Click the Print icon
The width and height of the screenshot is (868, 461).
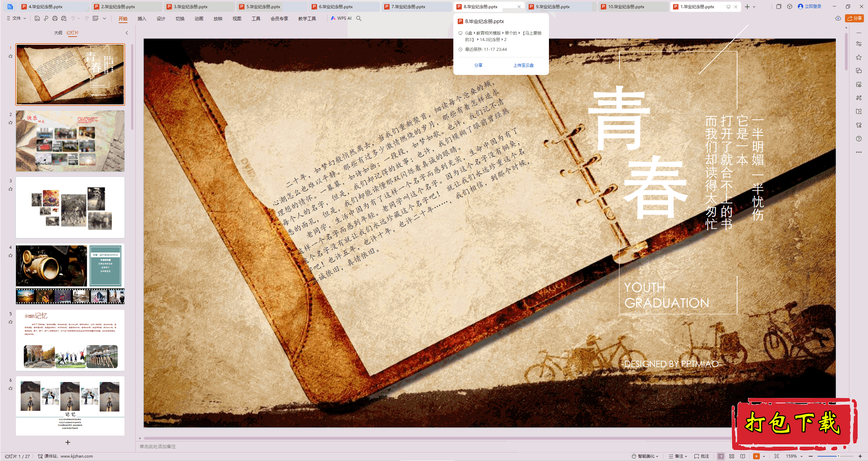55,18
